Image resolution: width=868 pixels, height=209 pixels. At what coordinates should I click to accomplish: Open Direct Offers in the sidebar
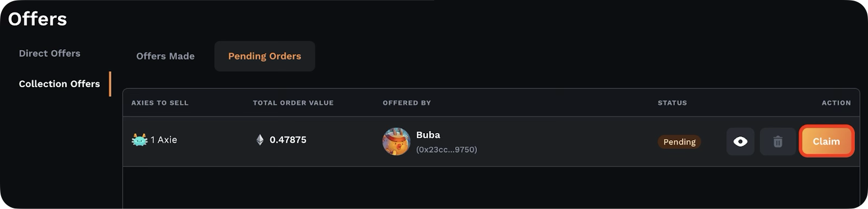tap(49, 54)
